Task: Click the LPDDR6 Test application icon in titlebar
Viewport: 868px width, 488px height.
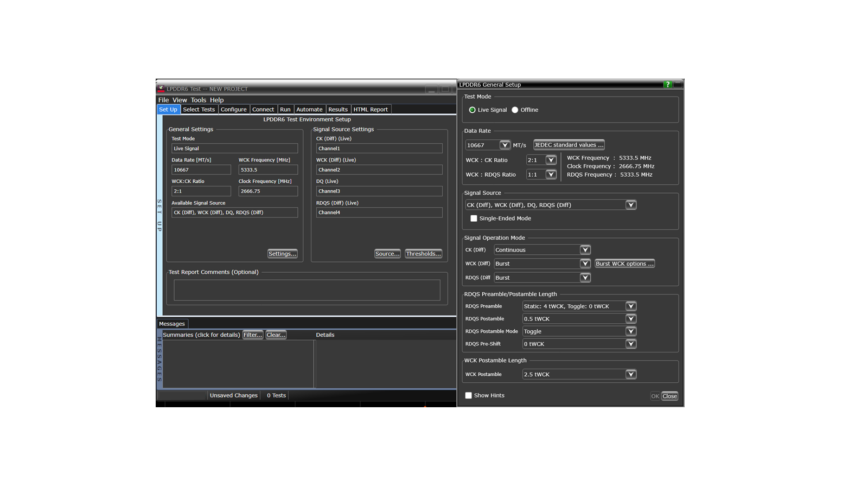Action: (160, 88)
